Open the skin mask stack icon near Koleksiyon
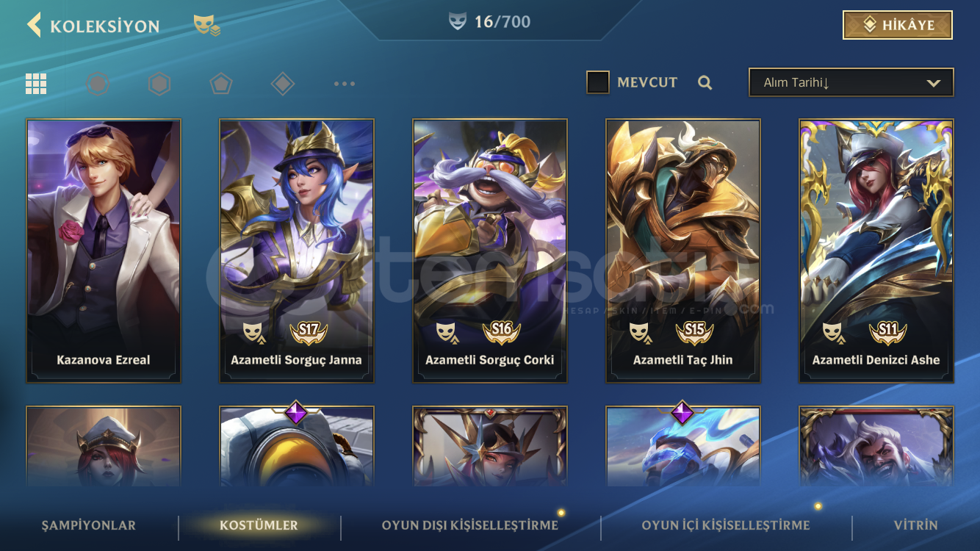The height and width of the screenshot is (551, 980). point(207,26)
